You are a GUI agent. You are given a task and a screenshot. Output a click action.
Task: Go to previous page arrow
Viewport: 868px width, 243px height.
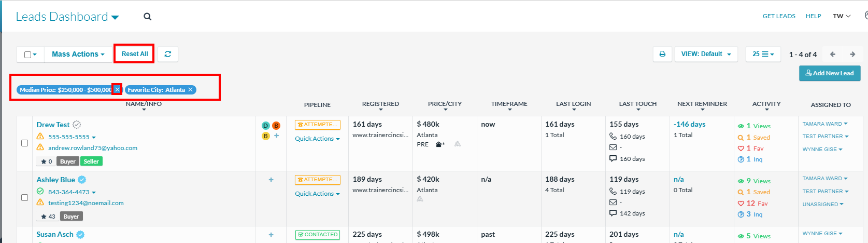tap(833, 54)
